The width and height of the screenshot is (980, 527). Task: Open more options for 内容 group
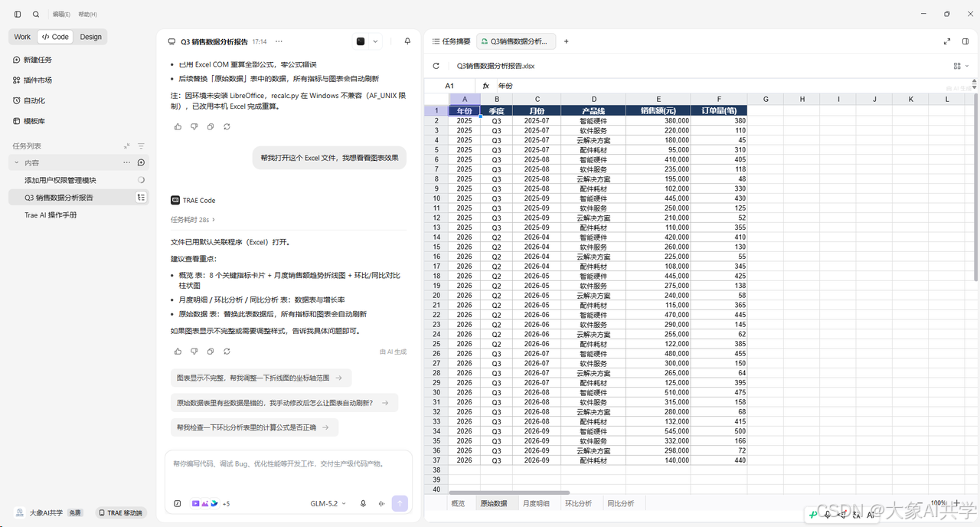127,162
